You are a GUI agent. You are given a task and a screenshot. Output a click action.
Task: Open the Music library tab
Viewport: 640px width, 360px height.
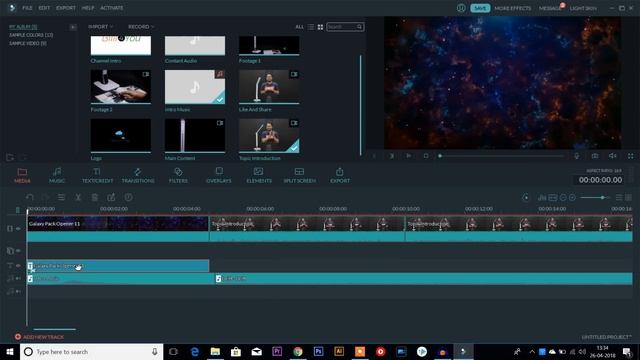click(57, 175)
